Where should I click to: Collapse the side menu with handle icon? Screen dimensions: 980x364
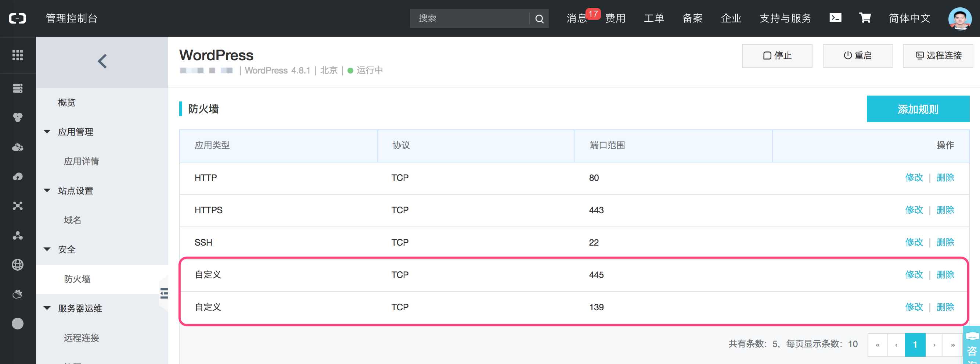[x=164, y=293]
